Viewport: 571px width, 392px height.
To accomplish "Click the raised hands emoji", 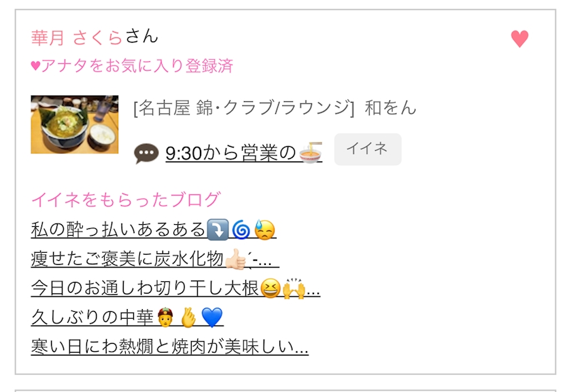I will pos(294,289).
